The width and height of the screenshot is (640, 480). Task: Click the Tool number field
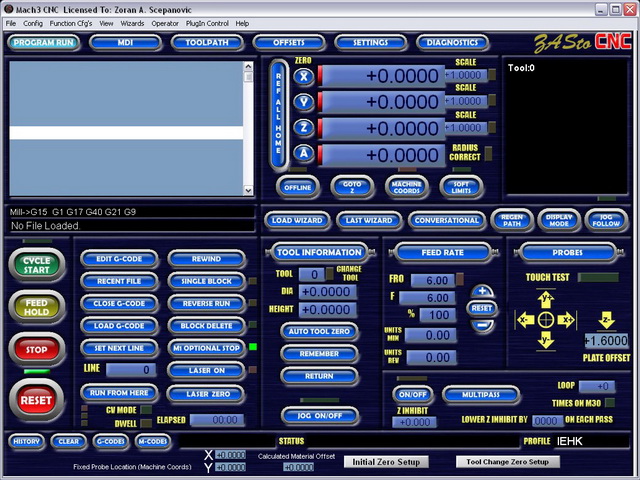click(x=312, y=274)
